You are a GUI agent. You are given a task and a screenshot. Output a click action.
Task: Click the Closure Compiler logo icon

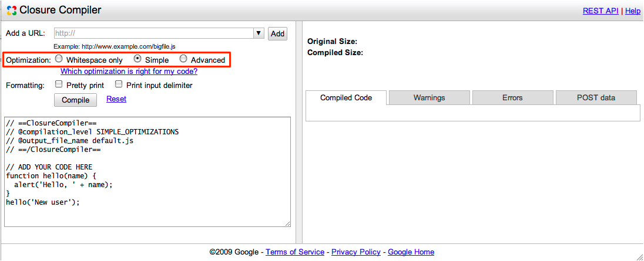point(11,10)
